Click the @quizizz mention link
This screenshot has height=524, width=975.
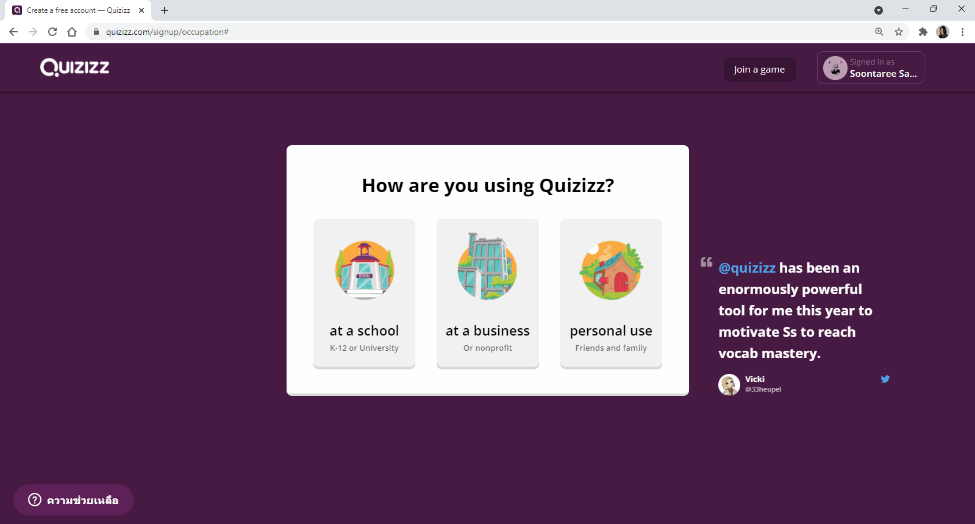pos(747,268)
